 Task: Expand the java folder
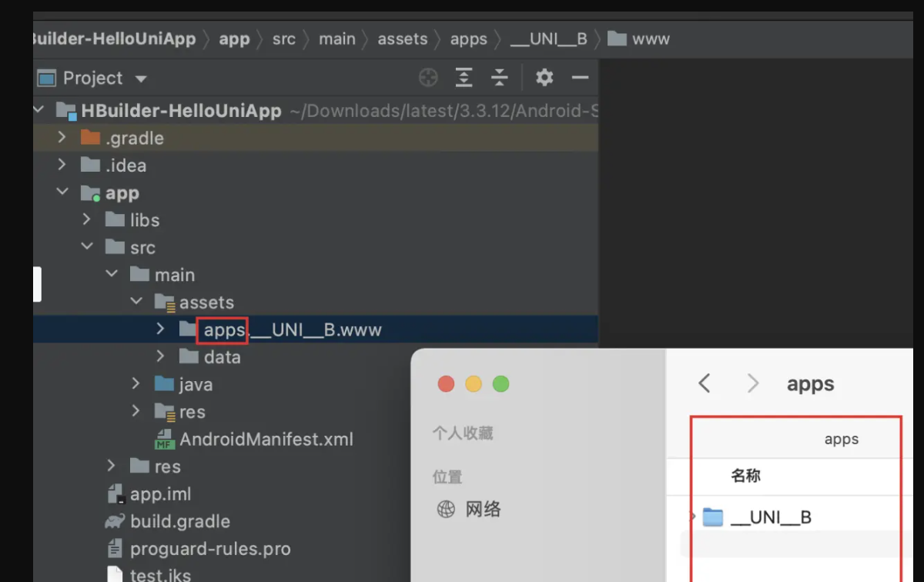tap(136, 383)
